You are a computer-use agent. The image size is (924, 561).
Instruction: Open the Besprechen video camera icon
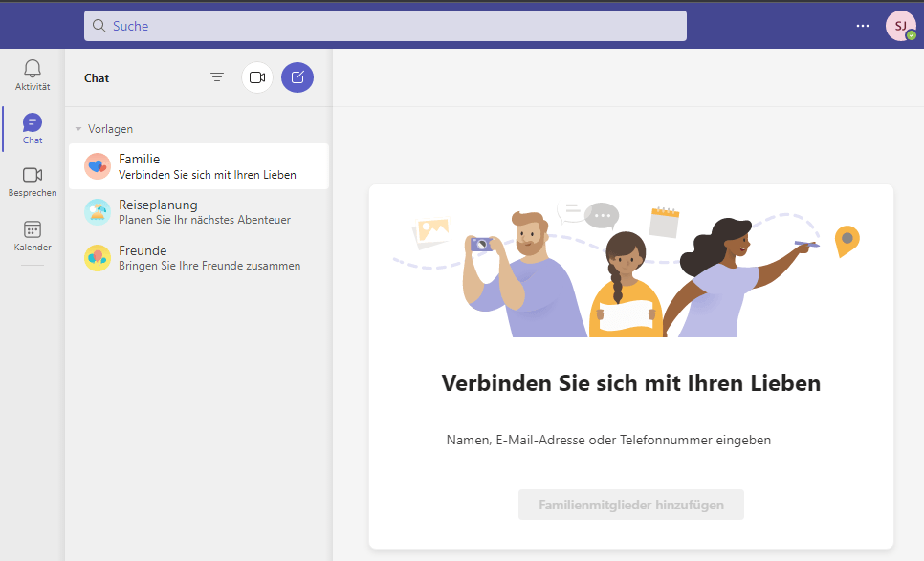33,175
